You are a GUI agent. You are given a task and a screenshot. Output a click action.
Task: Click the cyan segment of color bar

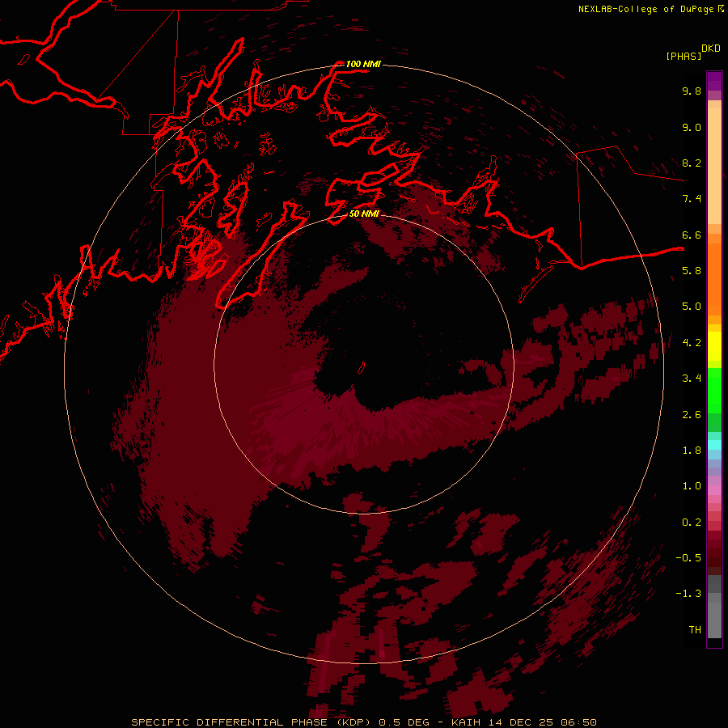[714, 445]
